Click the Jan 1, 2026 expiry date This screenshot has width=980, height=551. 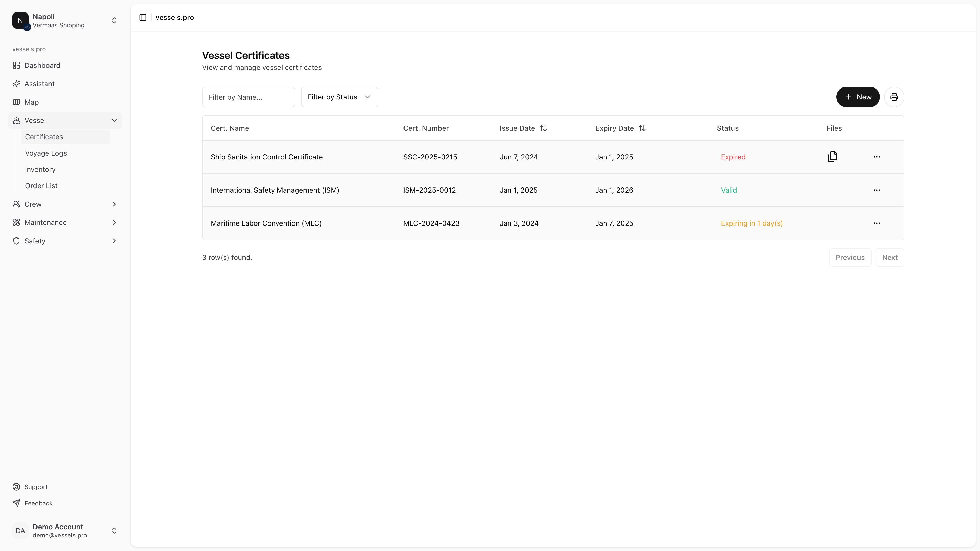point(614,190)
